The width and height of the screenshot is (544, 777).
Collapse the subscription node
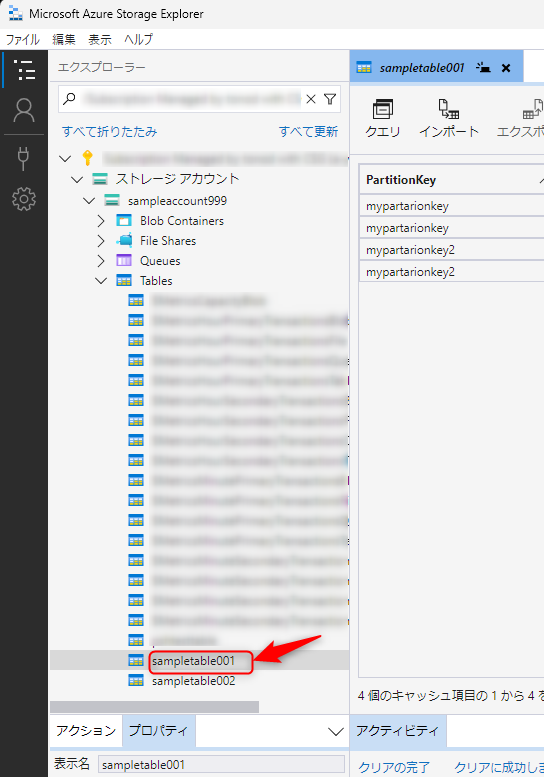coord(65,159)
